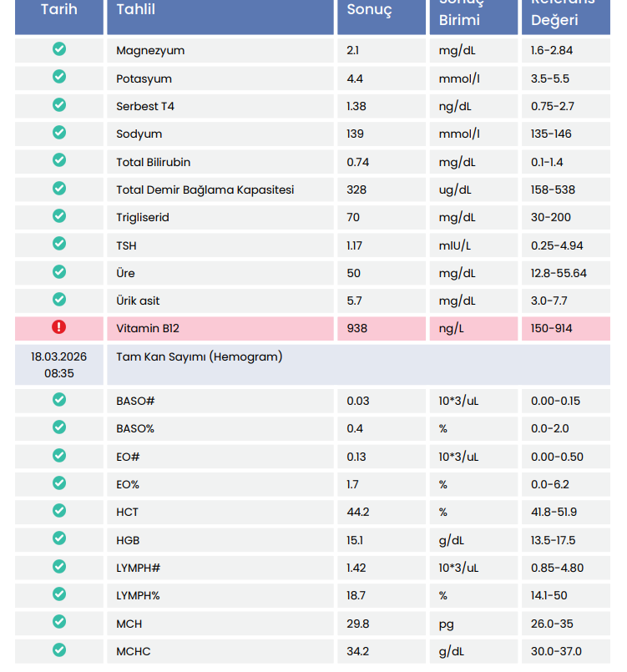627x672 pixels.
Task: Click the green status icon for TSH
Action: 59,244
